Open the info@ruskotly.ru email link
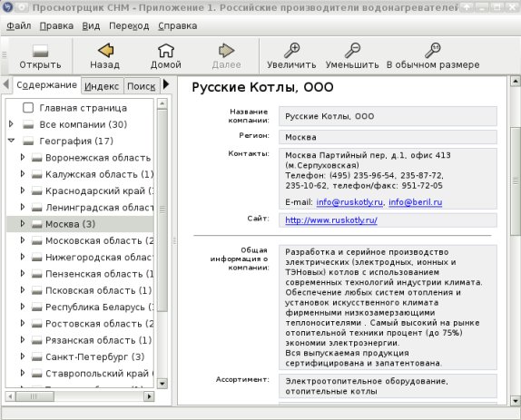The width and height of the screenshot is (521, 420). pos(349,202)
